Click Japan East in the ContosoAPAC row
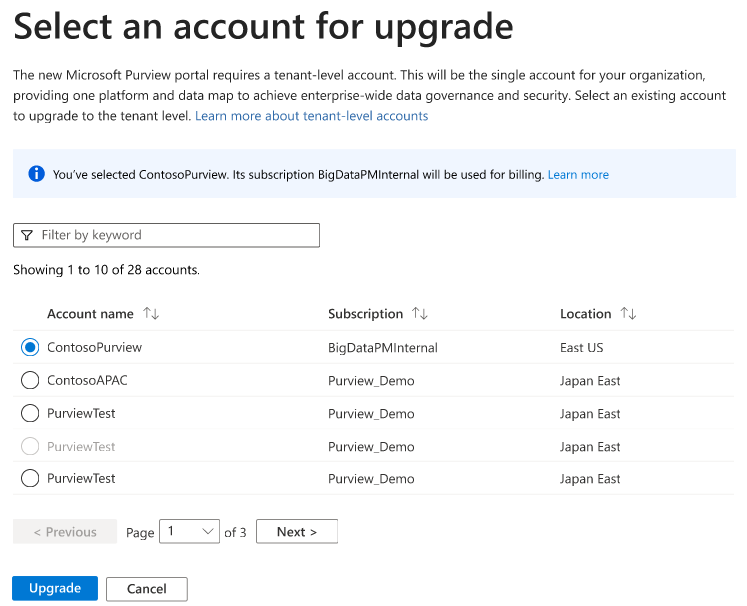The width and height of the screenshot is (747, 606). tap(590, 381)
